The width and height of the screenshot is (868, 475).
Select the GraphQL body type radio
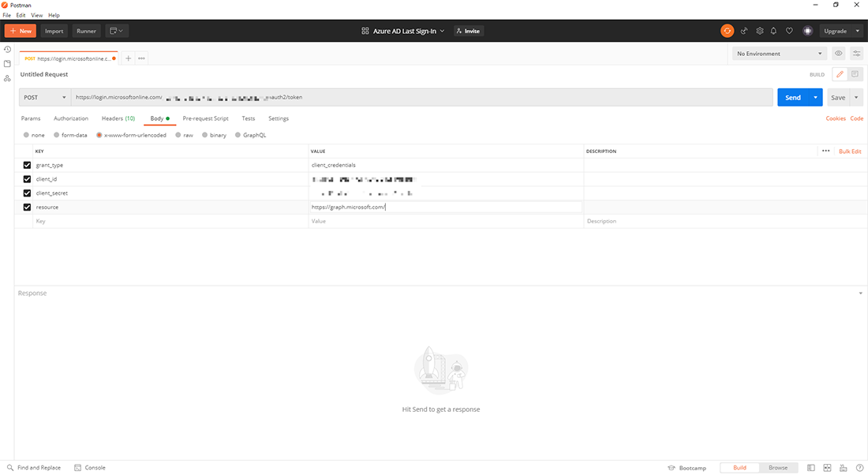point(238,135)
